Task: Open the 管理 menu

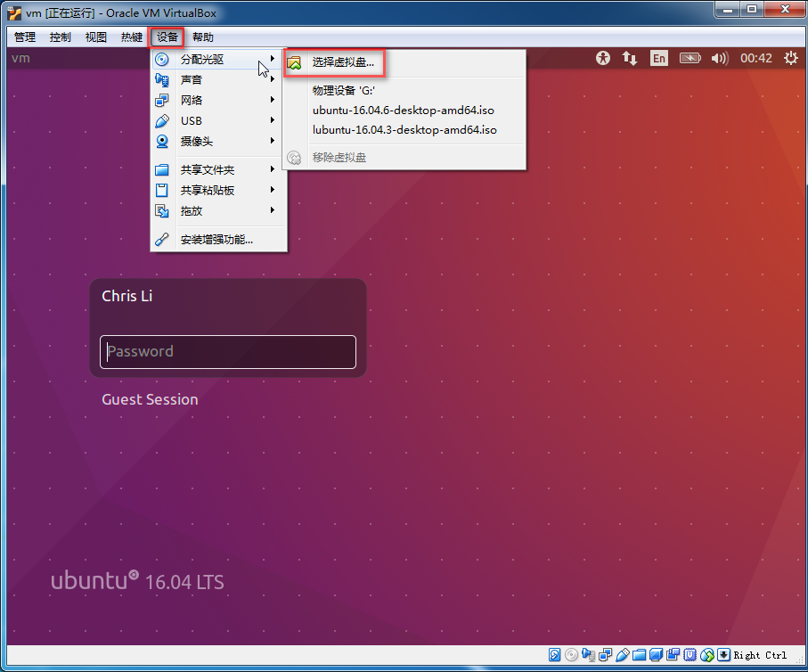Action: 25,37
